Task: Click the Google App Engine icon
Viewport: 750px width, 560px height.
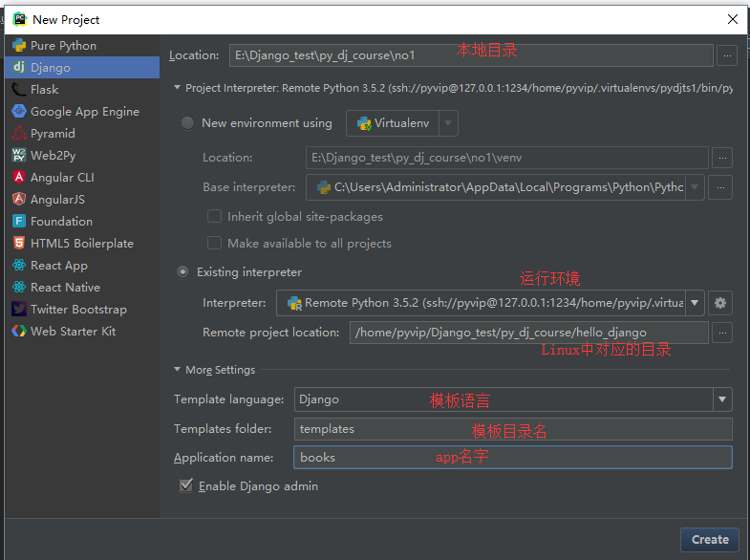Action: (19, 112)
